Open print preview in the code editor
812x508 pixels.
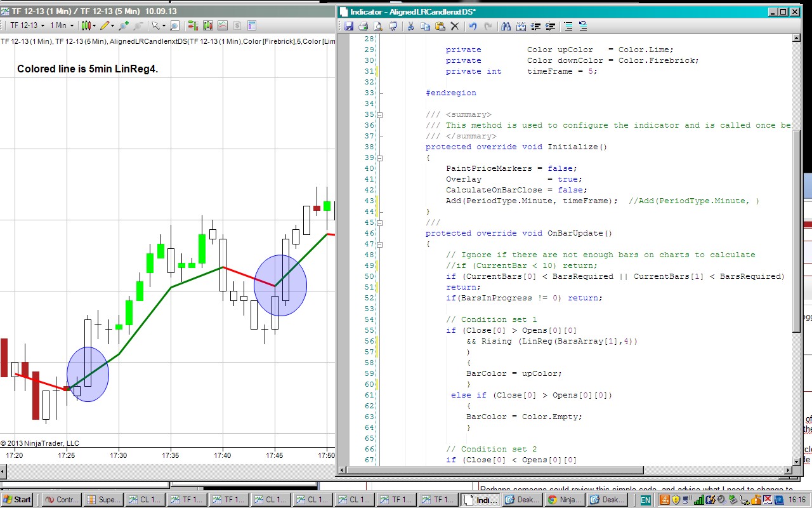377,26
